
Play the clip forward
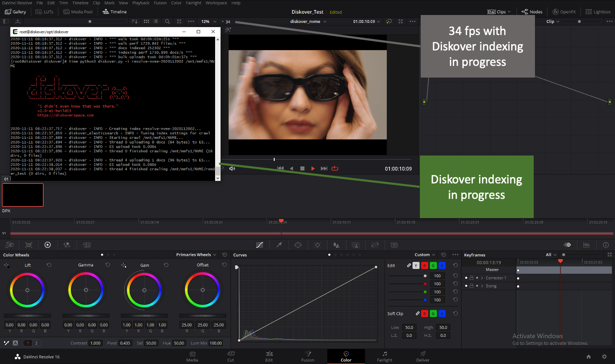[x=313, y=168]
